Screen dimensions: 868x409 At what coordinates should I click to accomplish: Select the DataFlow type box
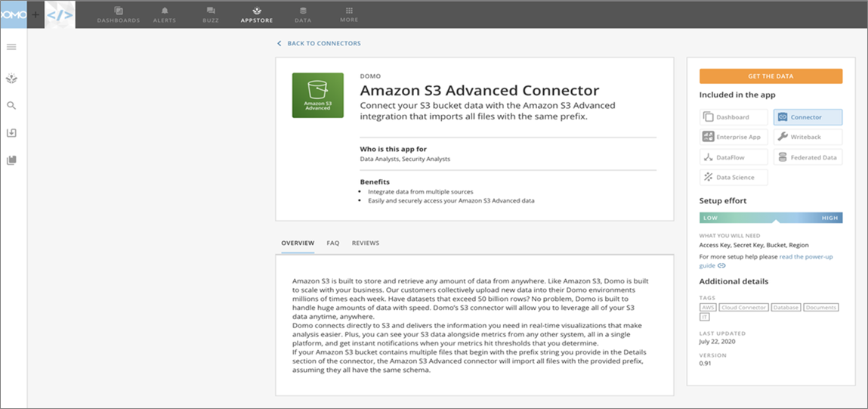coord(734,157)
